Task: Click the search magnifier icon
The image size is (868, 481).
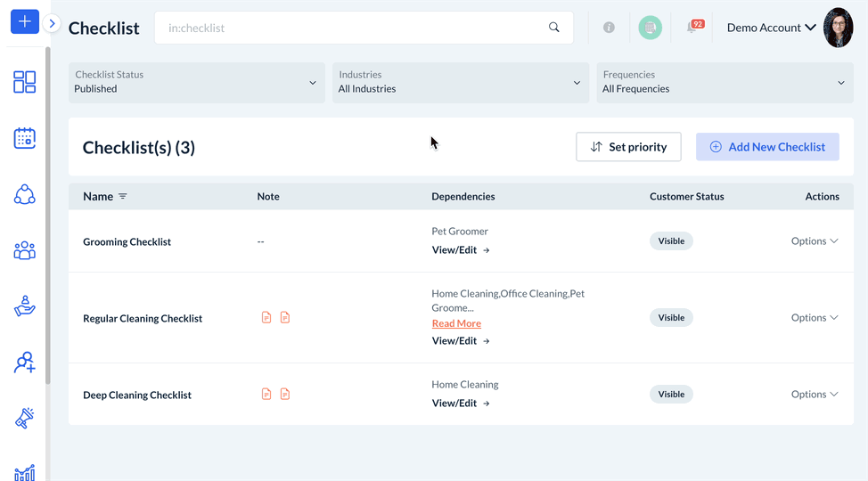Action: (x=554, y=28)
